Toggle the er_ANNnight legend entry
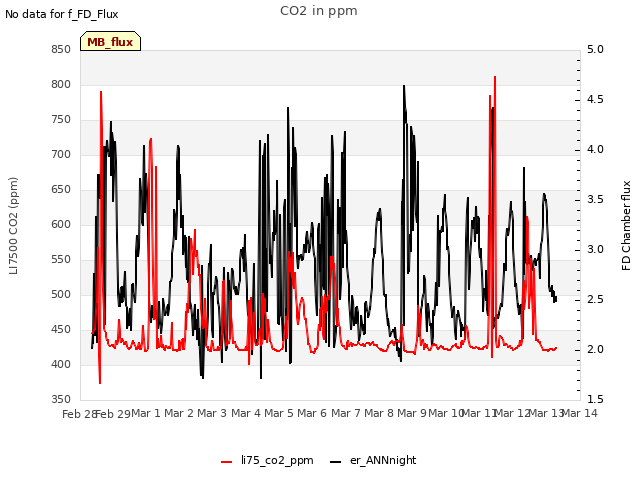640x480 pixels. tap(373, 460)
